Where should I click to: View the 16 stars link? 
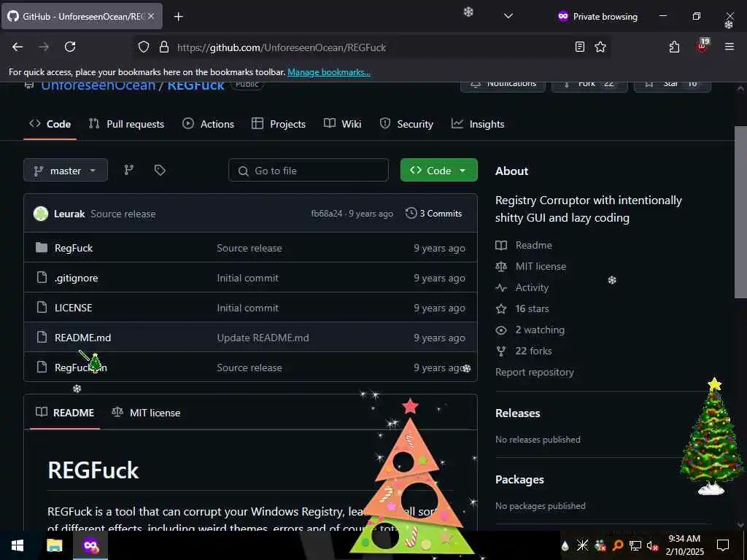522,308
